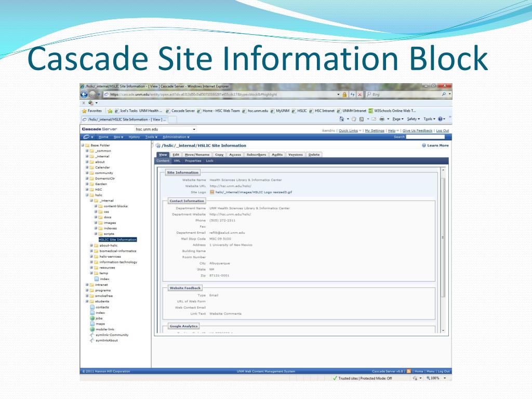
Task: Click the W3Schools favorites bar icon
Action: (371, 111)
